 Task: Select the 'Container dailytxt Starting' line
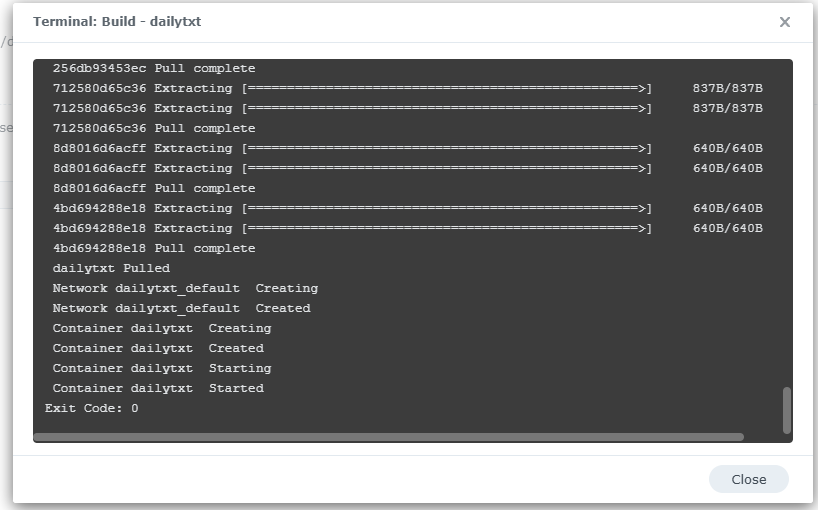158,368
